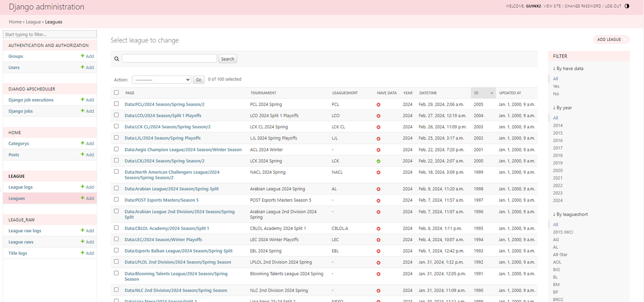
Task: Tick the Aegis Champion League row checkbox
Action: click(117, 149)
